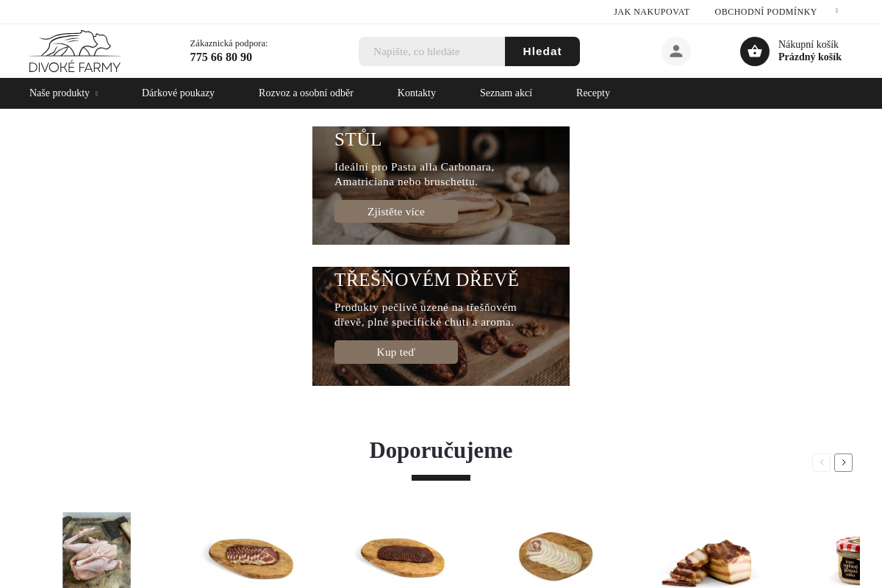Open the Recepty menu item
The width and height of the screenshot is (882, 588).
click(593, 93)
